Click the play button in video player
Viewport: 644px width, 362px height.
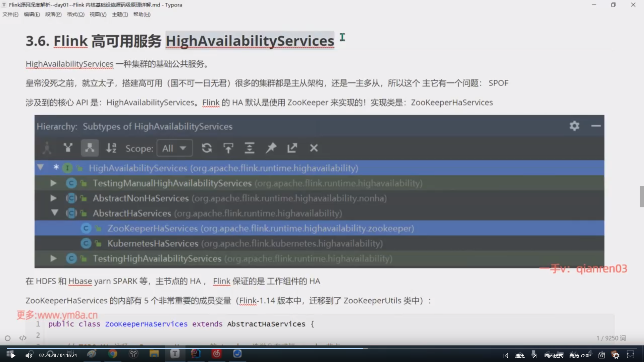coord(13,356)
